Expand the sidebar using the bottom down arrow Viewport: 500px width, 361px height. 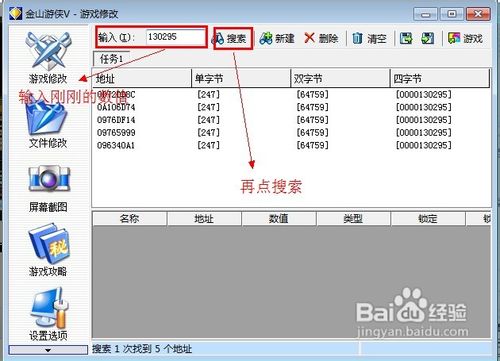point(48,350)
